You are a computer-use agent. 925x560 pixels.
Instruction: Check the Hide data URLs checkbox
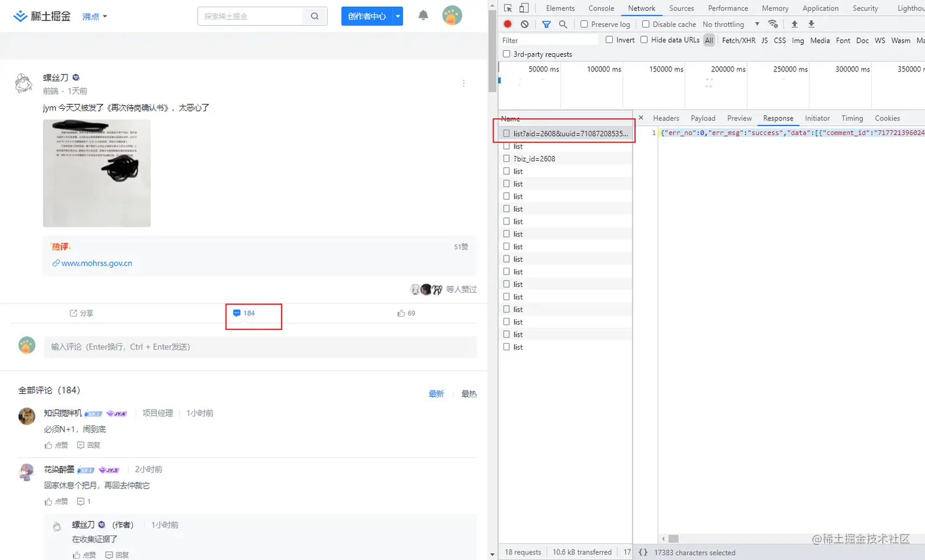[x=644, y=40]
